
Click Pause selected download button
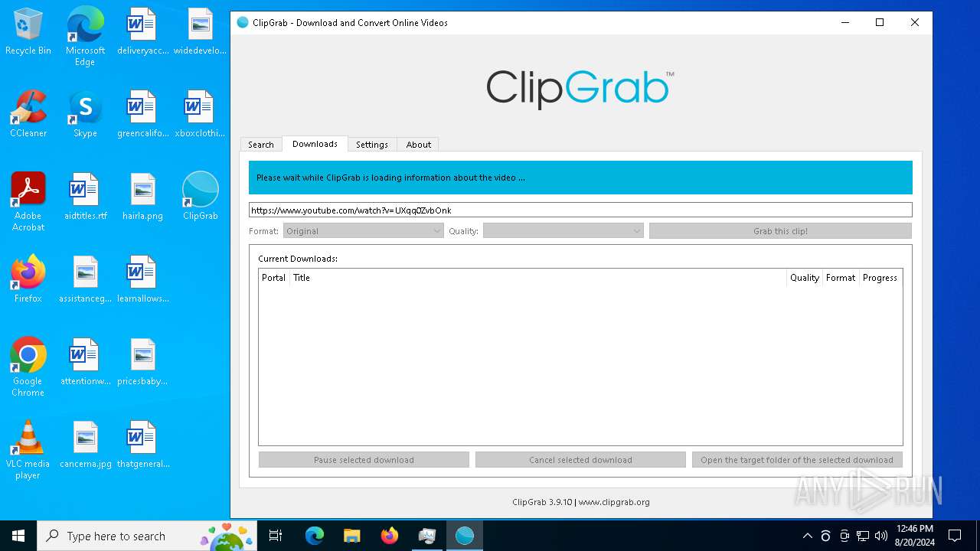pos(364,460)
